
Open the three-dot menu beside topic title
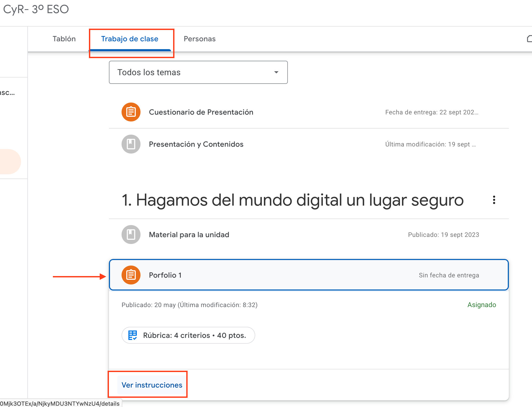pos(494,200)
